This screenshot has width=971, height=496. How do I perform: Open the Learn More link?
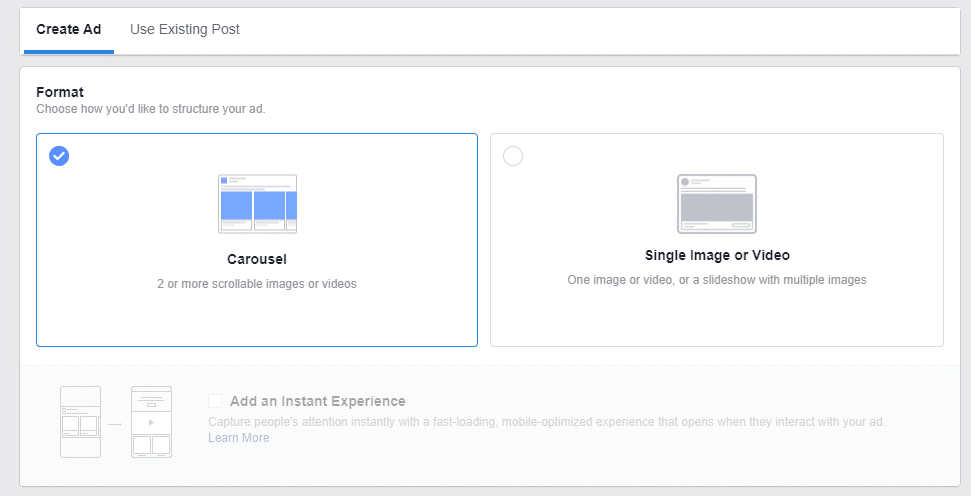[238, 438]
